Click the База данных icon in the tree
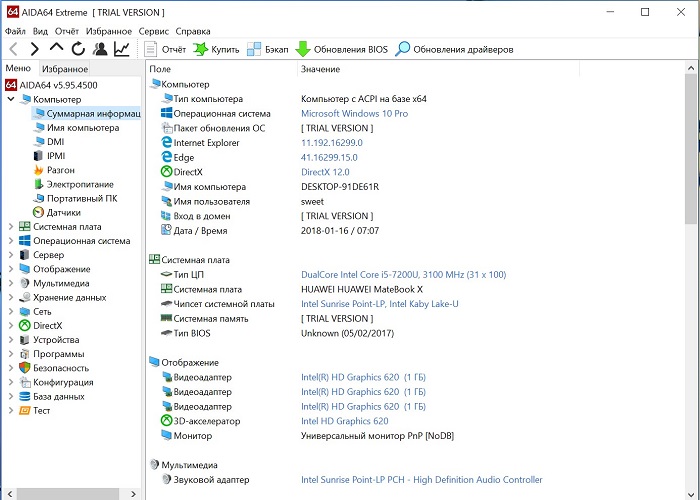The height and width of the screenshot is (500, 700). click(25, 396)
